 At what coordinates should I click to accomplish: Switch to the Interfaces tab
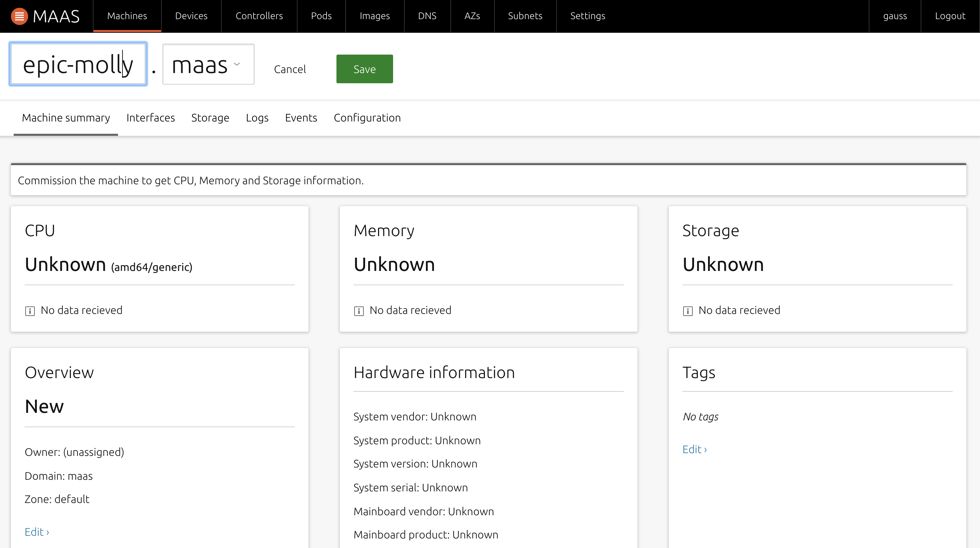pos(150,118)
